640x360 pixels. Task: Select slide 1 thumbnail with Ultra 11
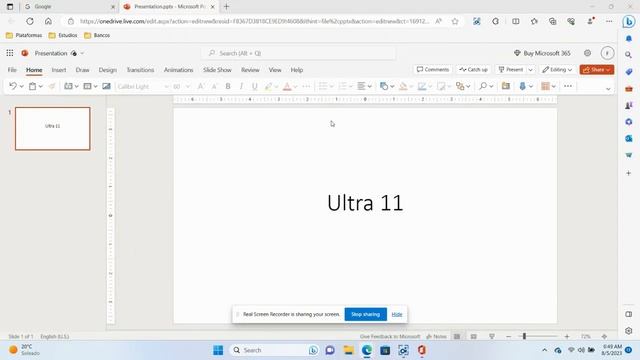[53, 129]
